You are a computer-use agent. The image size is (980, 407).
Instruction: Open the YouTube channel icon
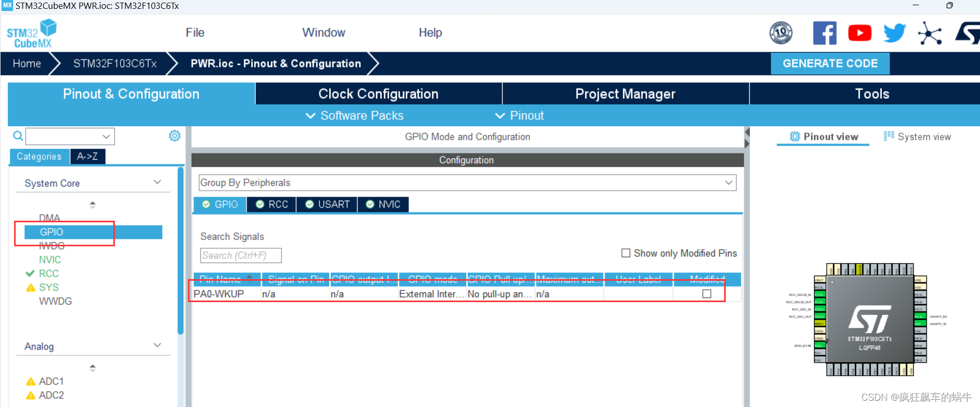tap(860, 33)
